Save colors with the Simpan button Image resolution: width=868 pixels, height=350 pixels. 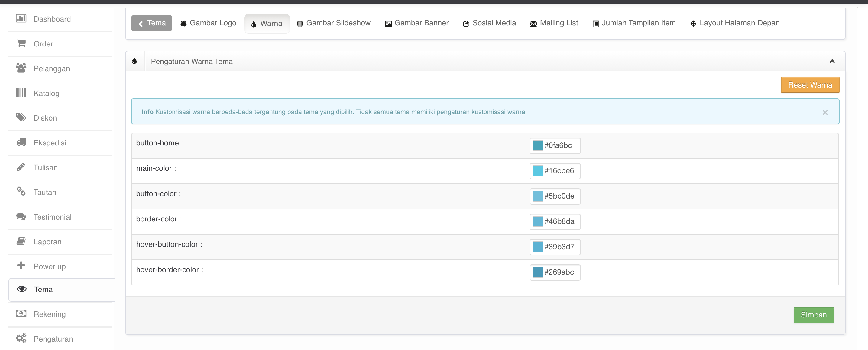coord(813,315)
